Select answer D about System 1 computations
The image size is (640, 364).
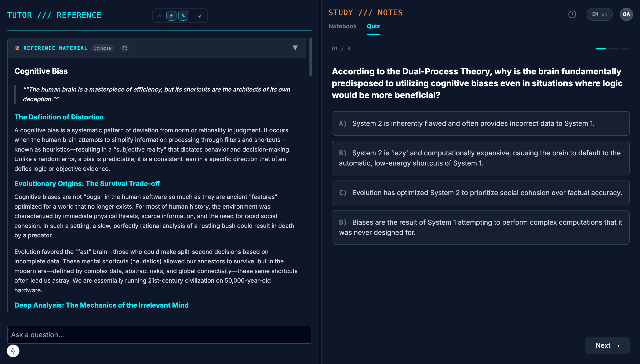481,227
